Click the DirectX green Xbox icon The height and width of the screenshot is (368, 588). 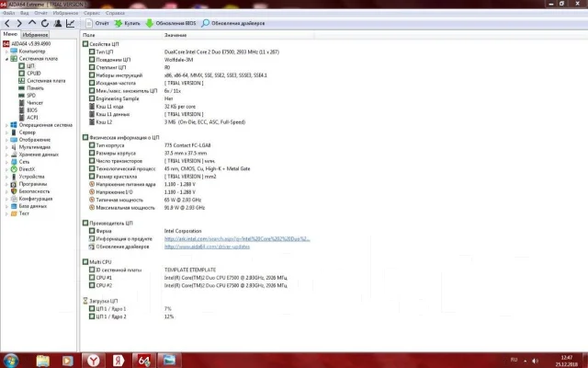click(14, 169)
